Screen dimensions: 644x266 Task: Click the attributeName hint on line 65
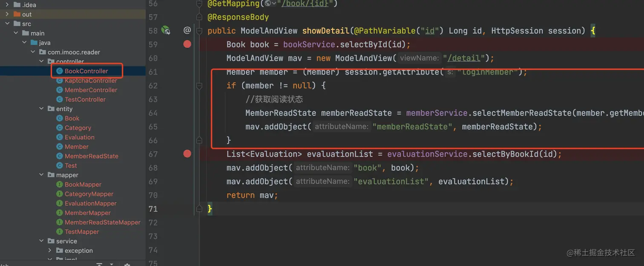pos(342,126)
